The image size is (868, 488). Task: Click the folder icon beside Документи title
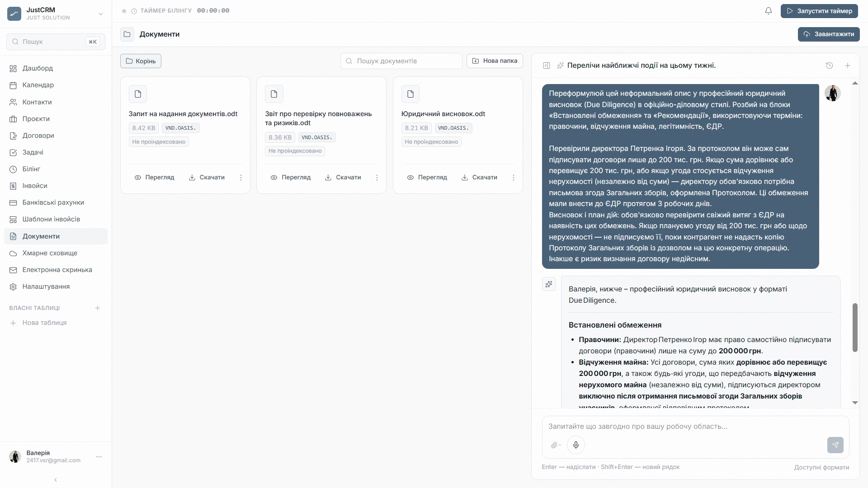coord(127,34)
